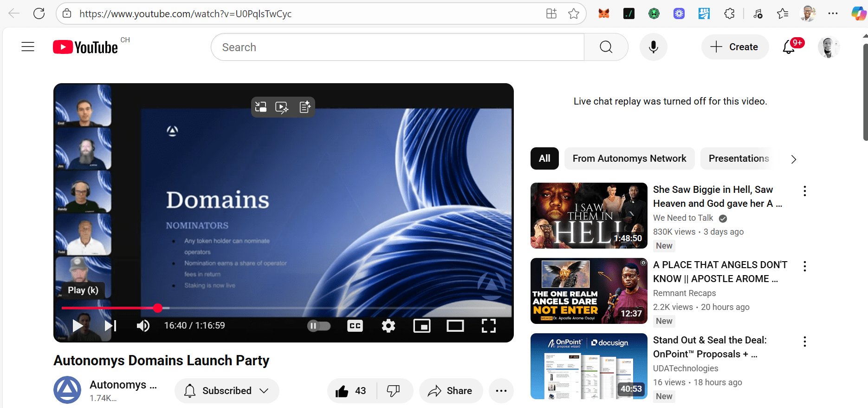Play the video
This screenshot has width=868, height=408.
point(78,325)
